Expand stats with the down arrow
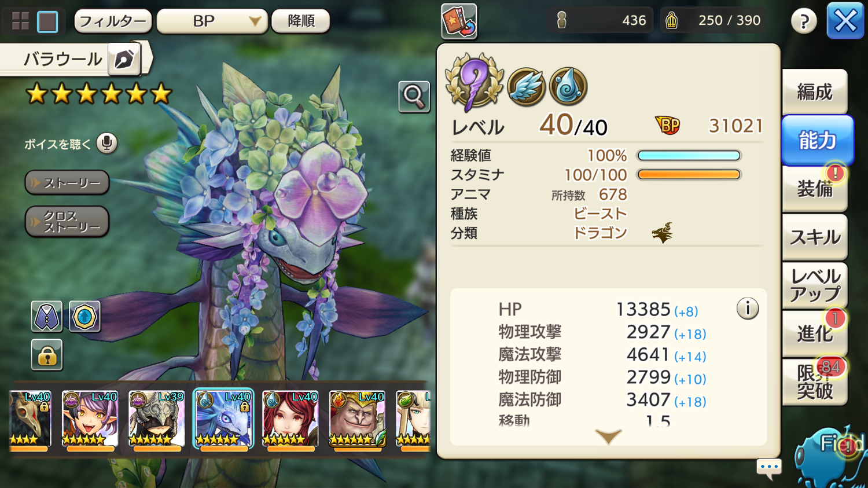Viewport: 868px width, 488px height. (608, 436)
